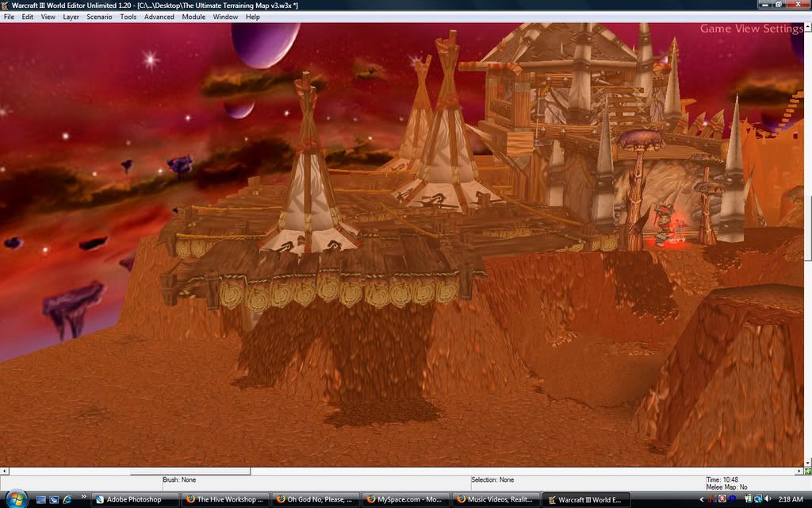
Task: Click the vertical scrollbar down arrow
Action: pos(808,463)
